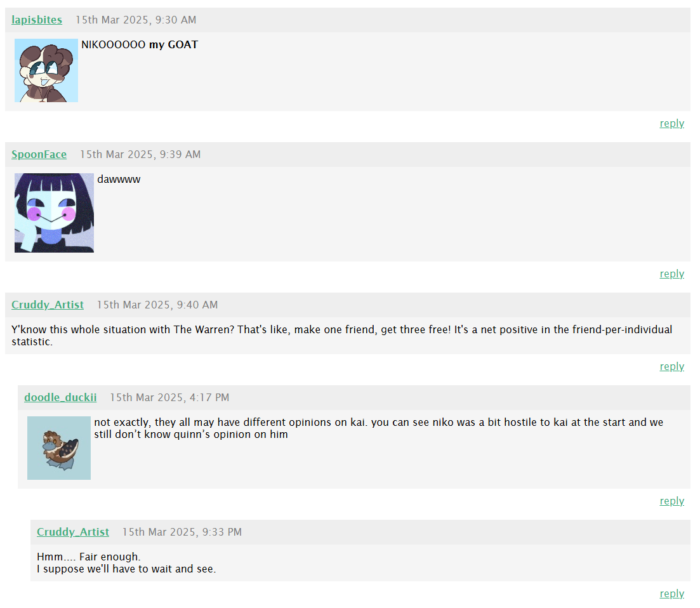Reply to SpoonFace's dawwww comment
The height and width of the screenshot is (608, 700).
click(x=672, y=274)
